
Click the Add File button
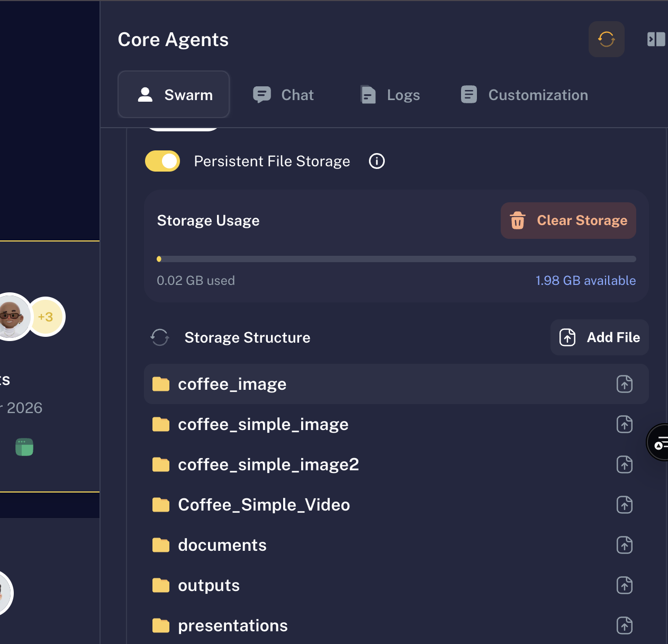tap(599, 337)
